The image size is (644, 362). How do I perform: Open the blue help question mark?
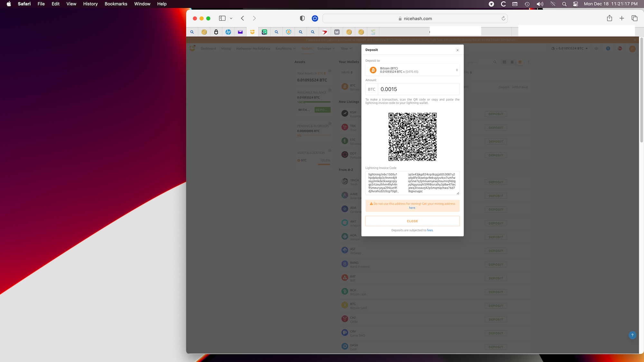pyautogui.click(x=632, y=335)
